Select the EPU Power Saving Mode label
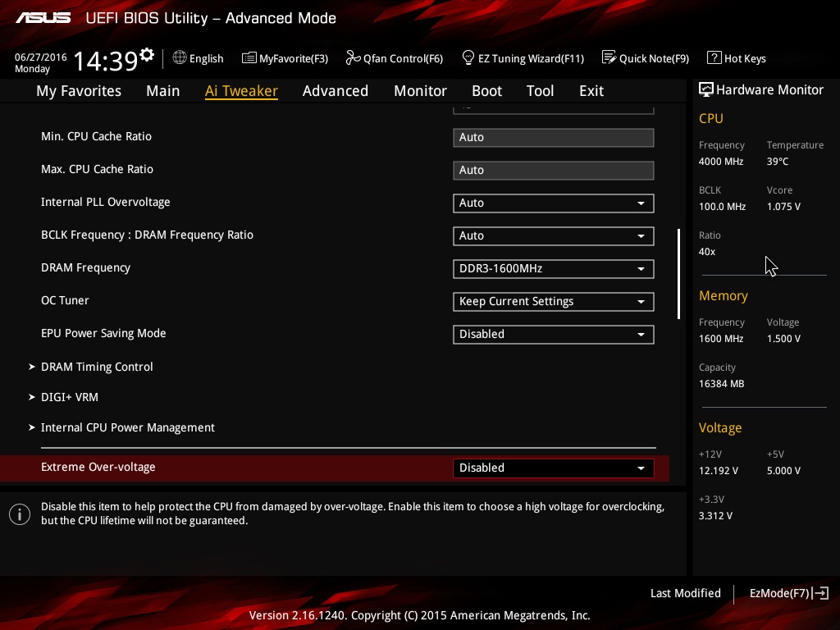840x630 pixels. click(x=103, y=333)
